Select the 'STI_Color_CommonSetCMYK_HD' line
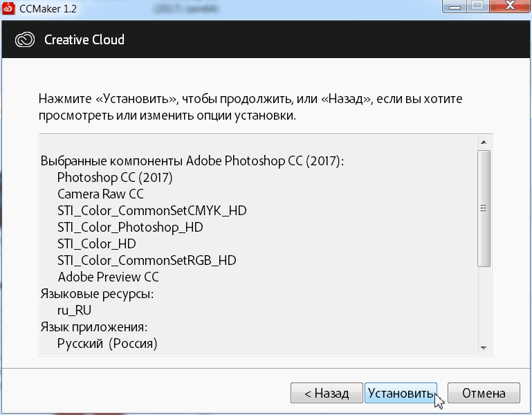532x415 pixels. pyautogui.click(x=152, y=211)
